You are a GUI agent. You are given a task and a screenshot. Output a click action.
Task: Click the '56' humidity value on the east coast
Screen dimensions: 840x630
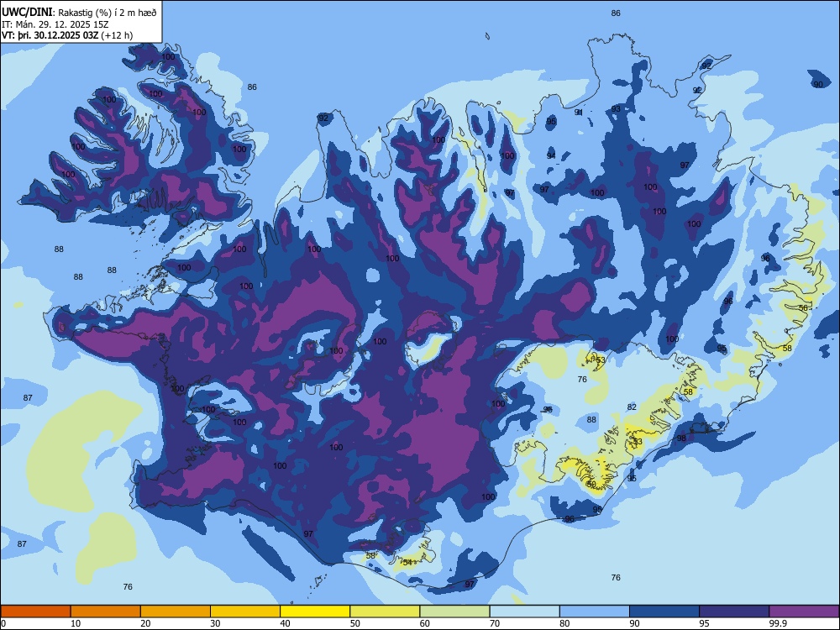[803, 308]
